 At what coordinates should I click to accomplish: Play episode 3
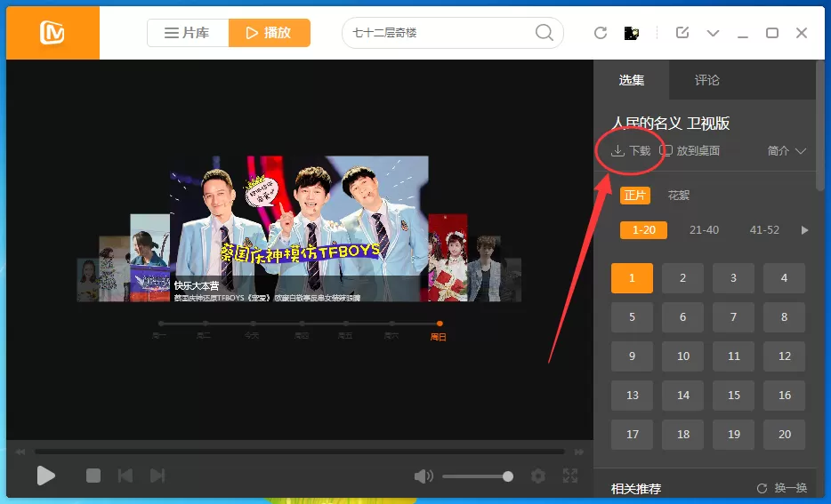[733, 278]
